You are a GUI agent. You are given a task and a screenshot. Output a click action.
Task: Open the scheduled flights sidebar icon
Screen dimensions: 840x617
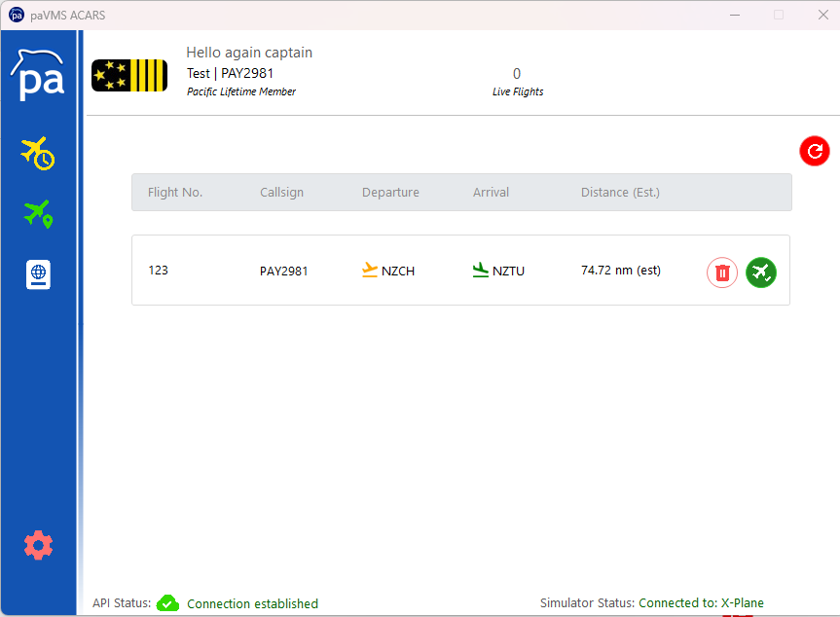point(38,154)
